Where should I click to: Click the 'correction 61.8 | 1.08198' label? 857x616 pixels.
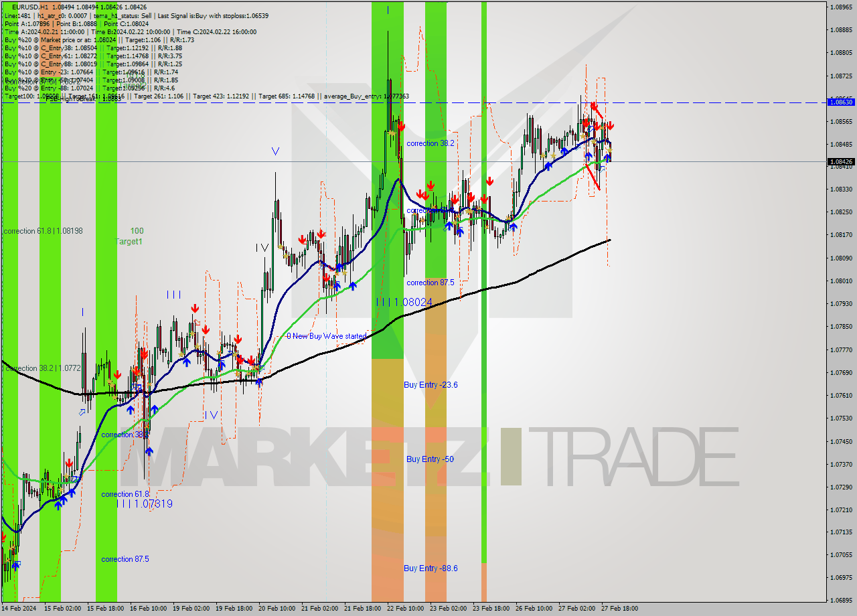point(43,231)
